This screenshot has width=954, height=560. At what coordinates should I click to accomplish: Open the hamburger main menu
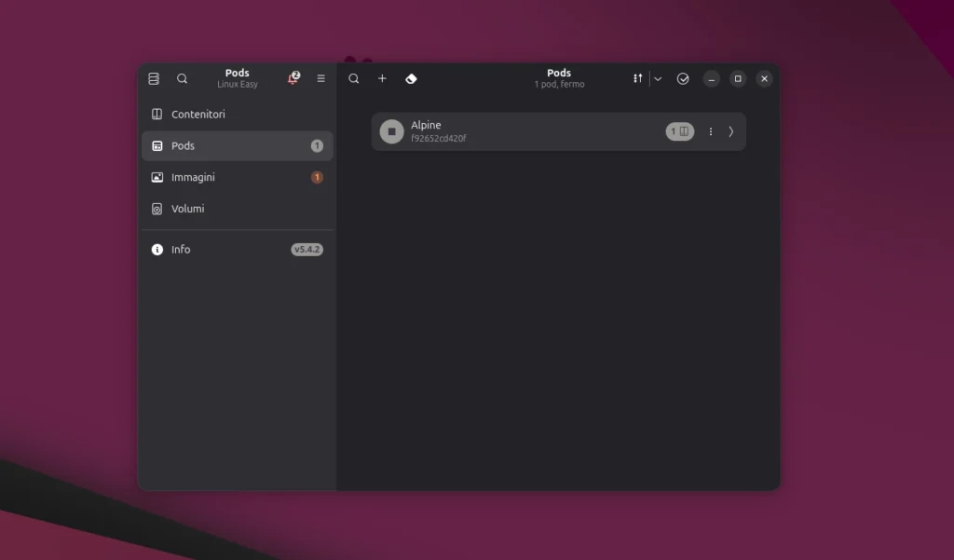320,78
